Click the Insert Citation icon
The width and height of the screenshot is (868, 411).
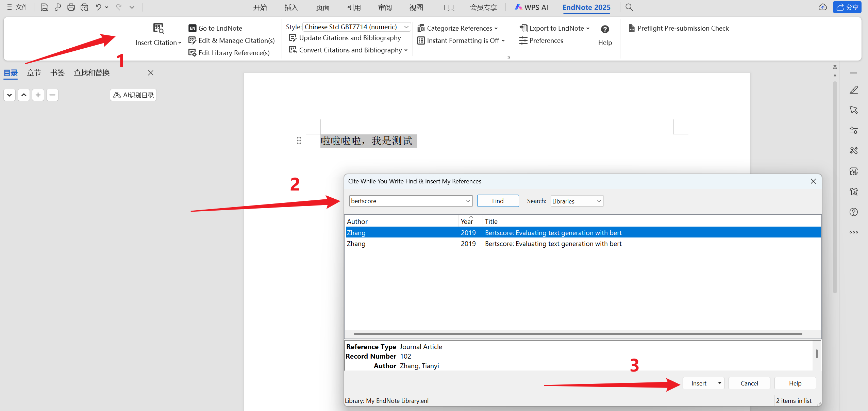click(x=158, y=29)
